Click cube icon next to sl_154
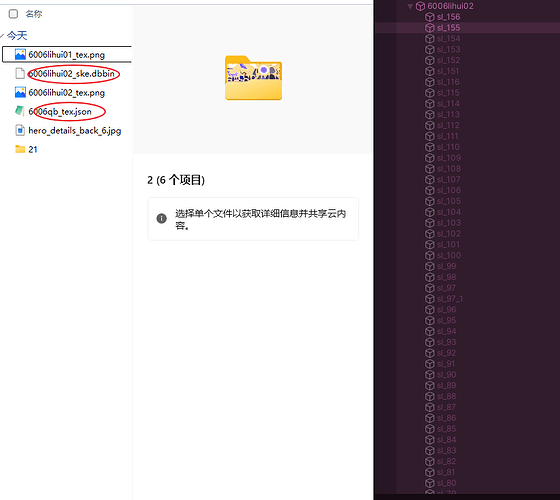 click(x=430, y=39)
